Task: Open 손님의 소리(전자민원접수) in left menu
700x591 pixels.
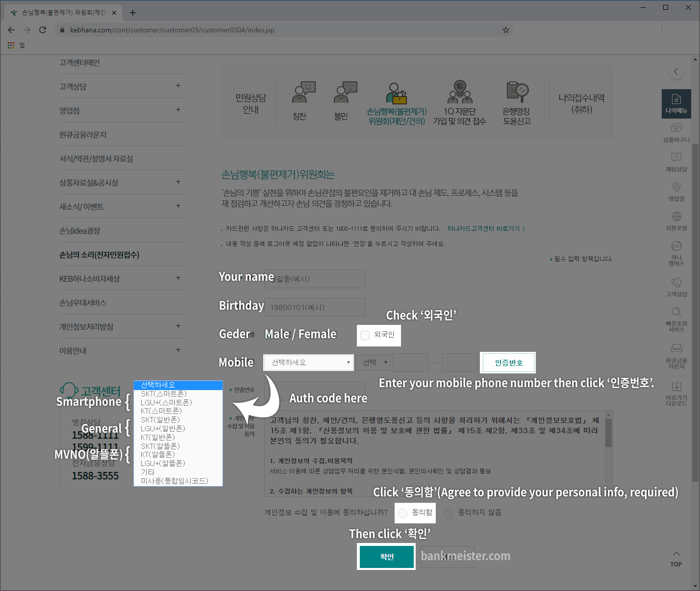Action: pyautogui.click(x=99, y=255)
